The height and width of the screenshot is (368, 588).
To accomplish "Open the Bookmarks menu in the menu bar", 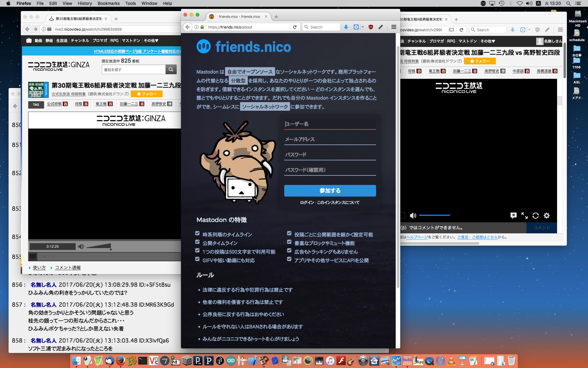I will [x=108, y=3].
